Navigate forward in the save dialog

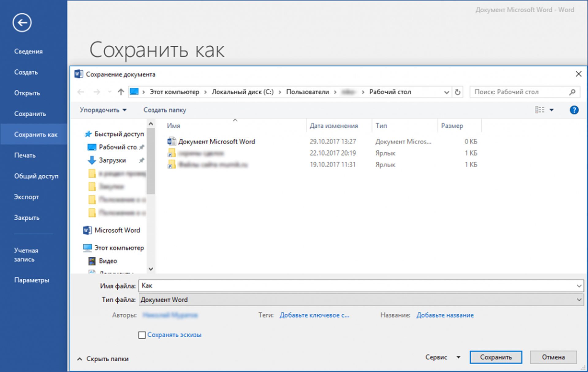[97, 92]
